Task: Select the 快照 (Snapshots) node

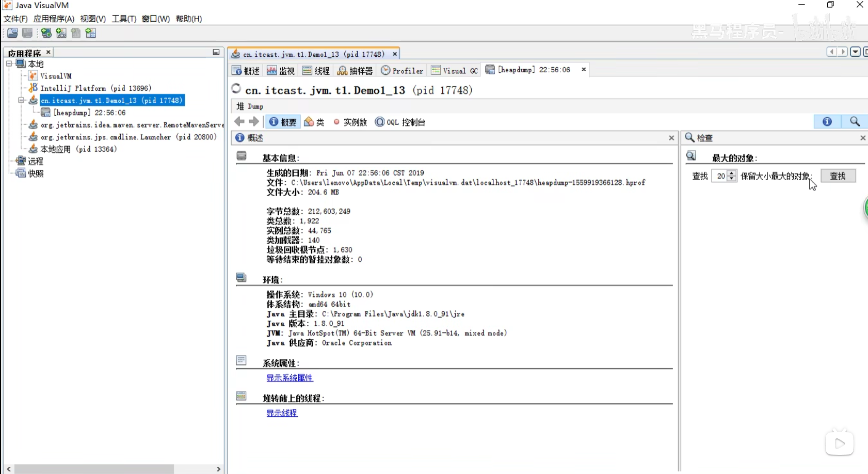Action: click(x=36, y=173)
